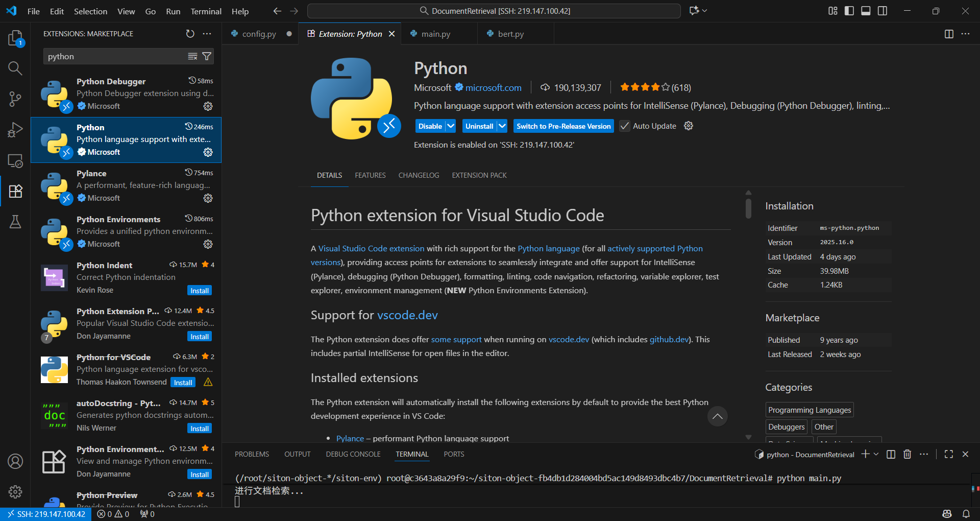Split the editor right
Screen dimensions: 980x521
949,34
